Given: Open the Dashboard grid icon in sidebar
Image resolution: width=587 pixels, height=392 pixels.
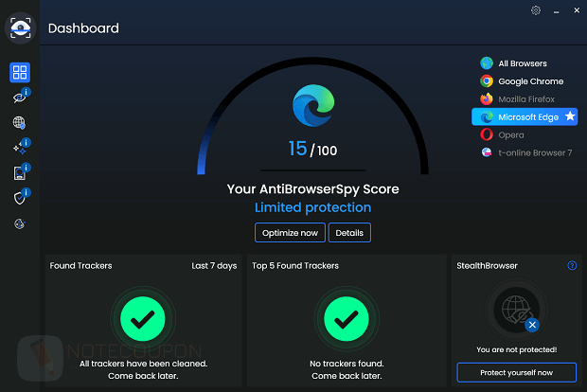Looking at the screenshot, I should [20, 72].
